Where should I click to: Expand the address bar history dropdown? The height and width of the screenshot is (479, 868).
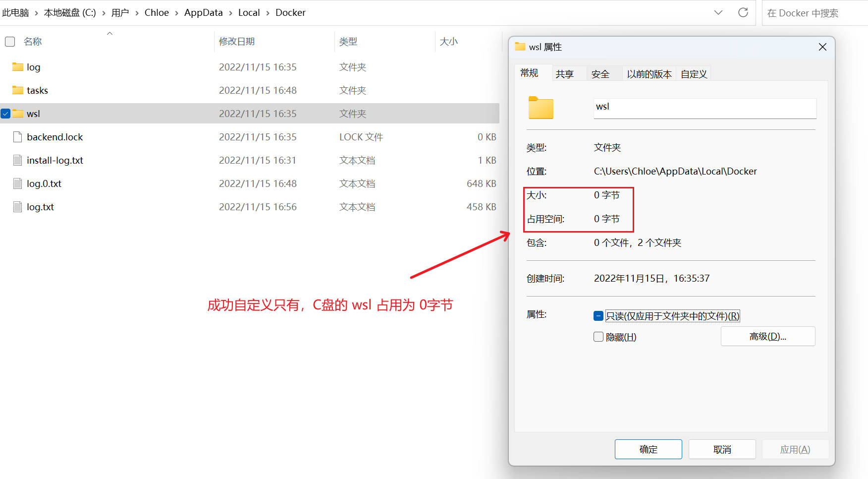718,12
